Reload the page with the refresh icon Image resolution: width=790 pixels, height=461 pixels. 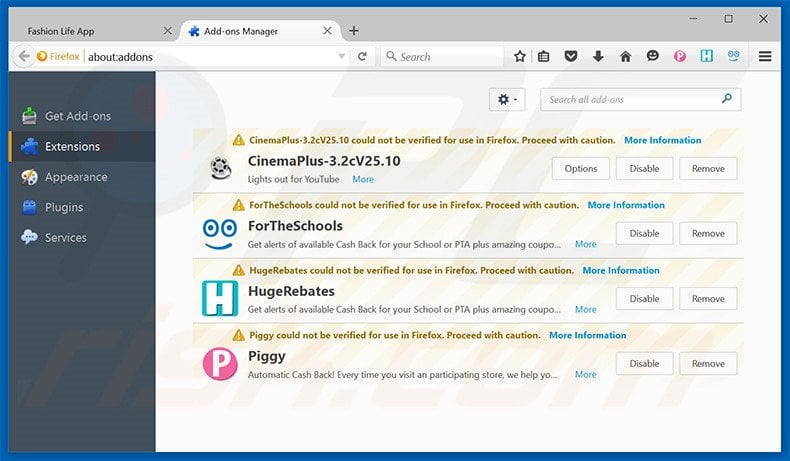click(x=362, y=56)
